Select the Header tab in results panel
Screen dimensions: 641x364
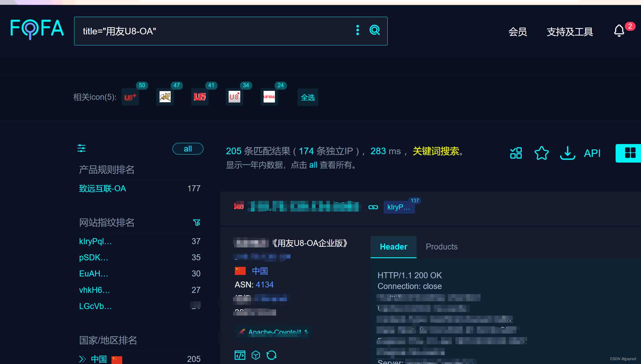point(393,247)
